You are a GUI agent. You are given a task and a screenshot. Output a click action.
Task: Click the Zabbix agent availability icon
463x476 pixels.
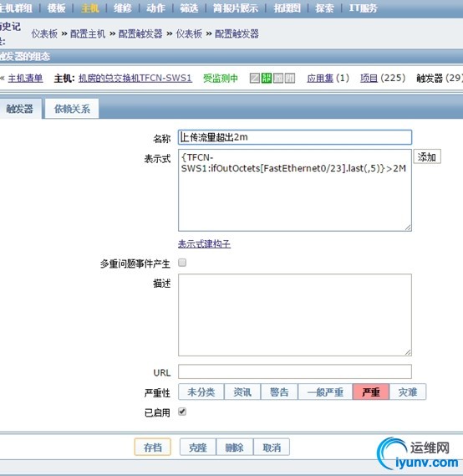tap(254, 79)
